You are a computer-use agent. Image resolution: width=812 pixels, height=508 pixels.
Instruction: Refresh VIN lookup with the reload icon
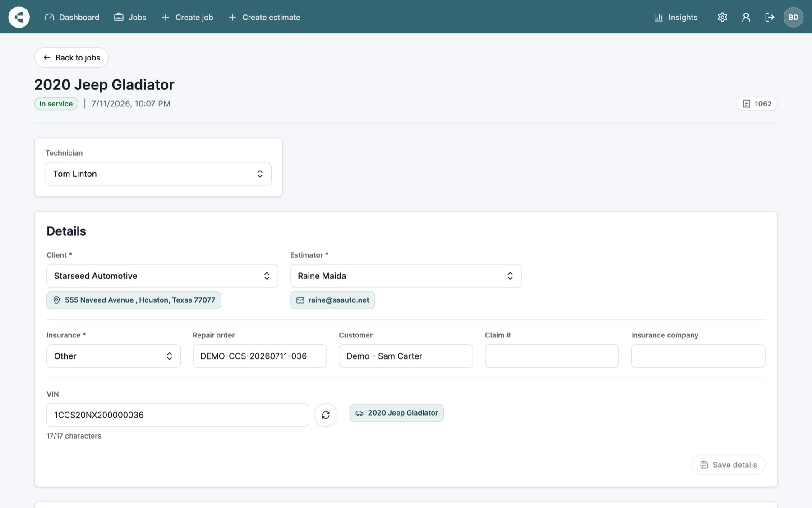(x=326, y=415)
